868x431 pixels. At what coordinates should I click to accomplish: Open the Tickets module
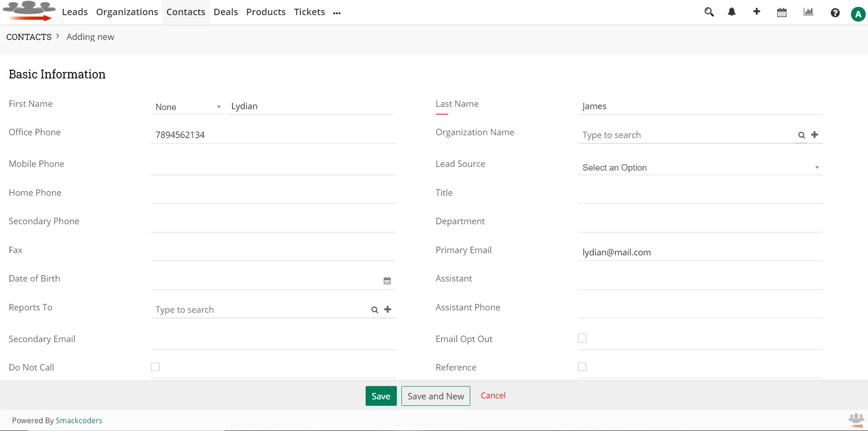click(x=309, y=12)
